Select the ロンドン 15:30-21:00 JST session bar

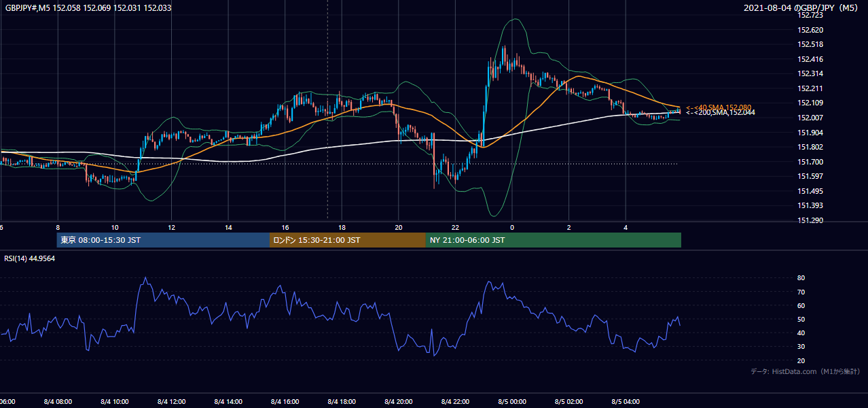pyautogui.click(x=348, y=240)
